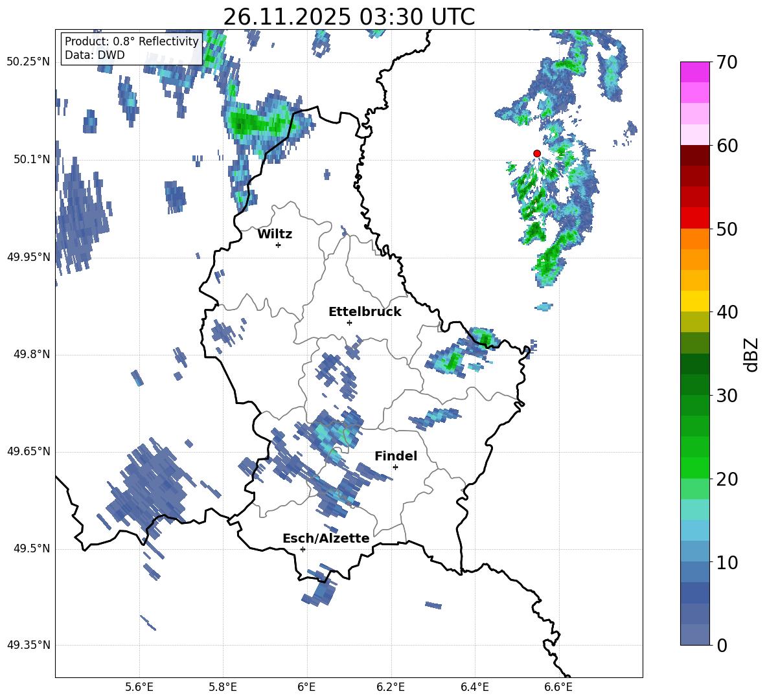Image resolution: width=767 pixels, height=700 pixels.
Task: Click the dark green colorbar band near 30
Action: (694, 385)
